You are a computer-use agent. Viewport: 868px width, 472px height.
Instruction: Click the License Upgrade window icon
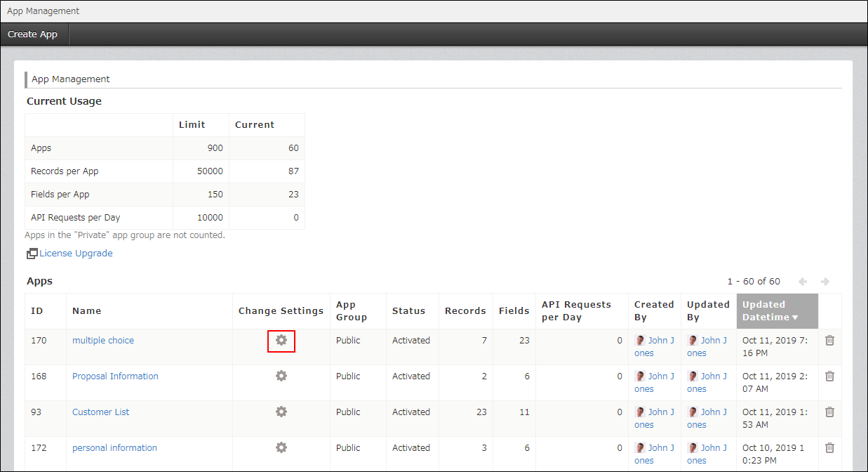(x=32, y=254)
